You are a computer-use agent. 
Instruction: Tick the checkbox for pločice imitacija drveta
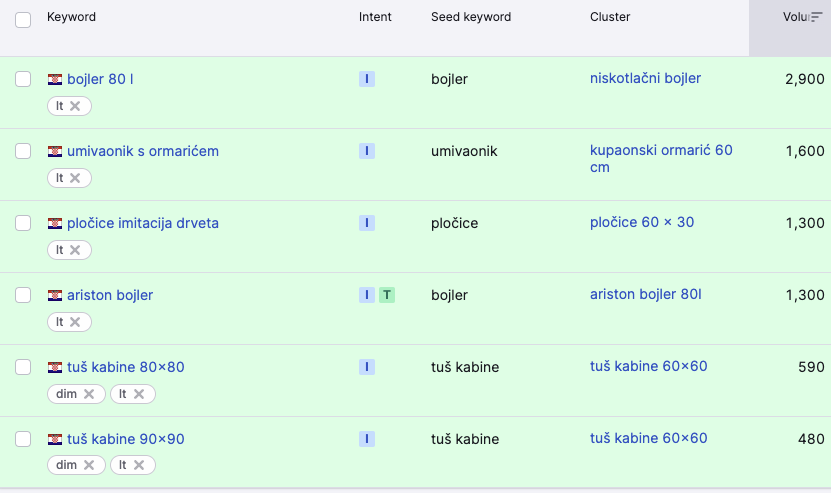(x=23, y=223)
